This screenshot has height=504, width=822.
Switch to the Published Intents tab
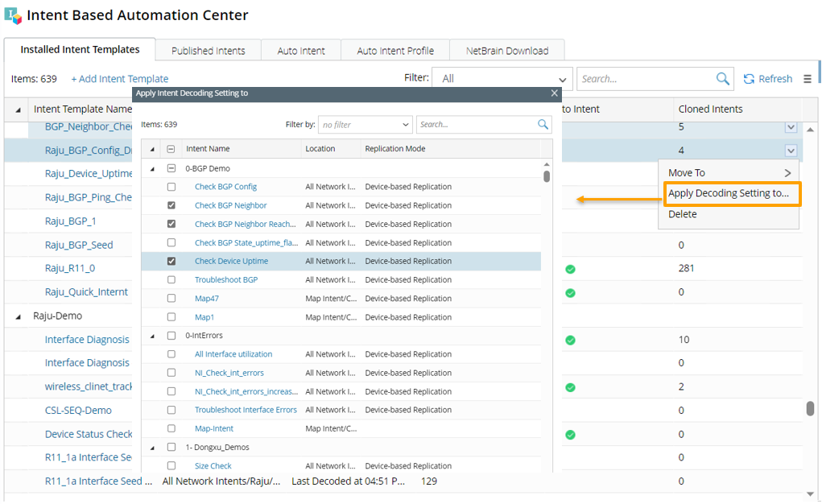tap(208, 51)
